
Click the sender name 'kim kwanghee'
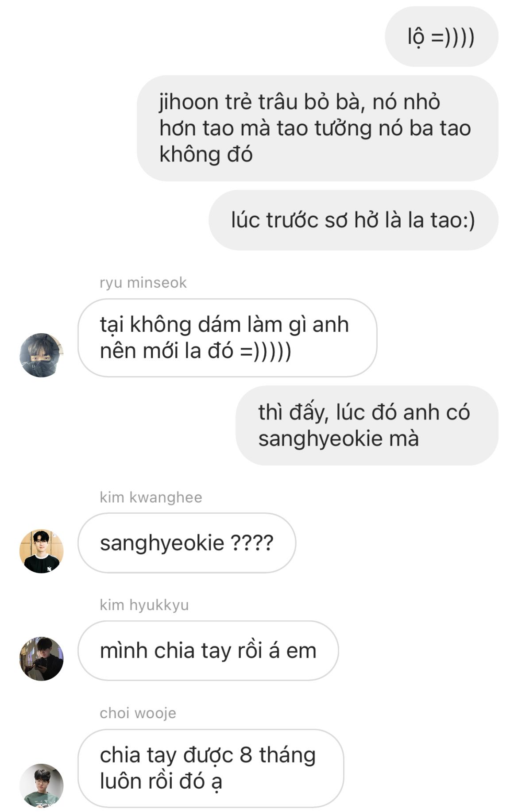point(151,497)
